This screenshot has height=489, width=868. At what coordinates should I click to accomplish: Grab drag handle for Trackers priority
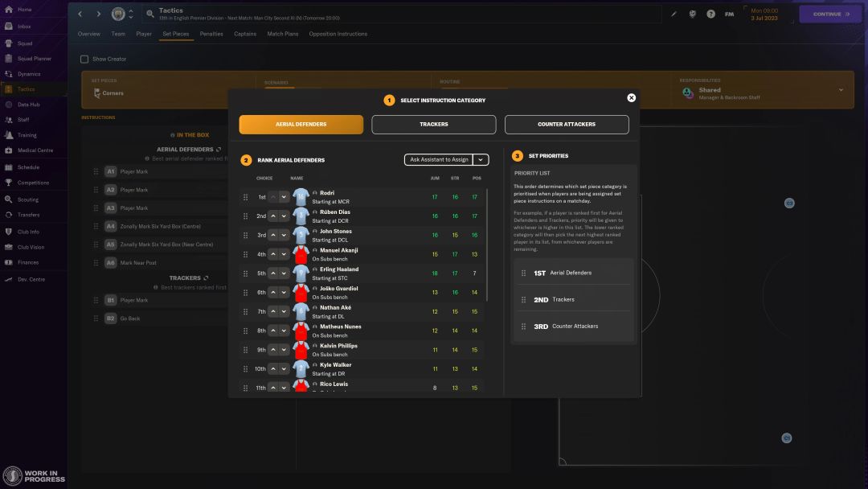523,300
